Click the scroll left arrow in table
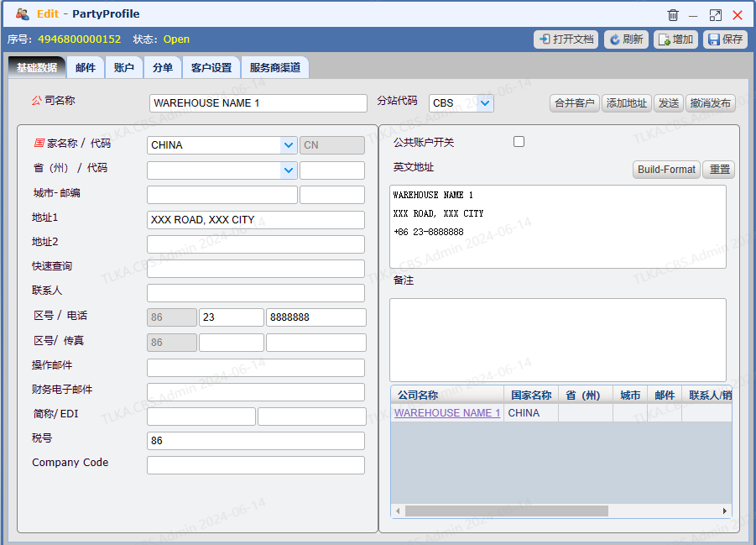The height and width of the screenshot is (545, 756). coord(397,511)
